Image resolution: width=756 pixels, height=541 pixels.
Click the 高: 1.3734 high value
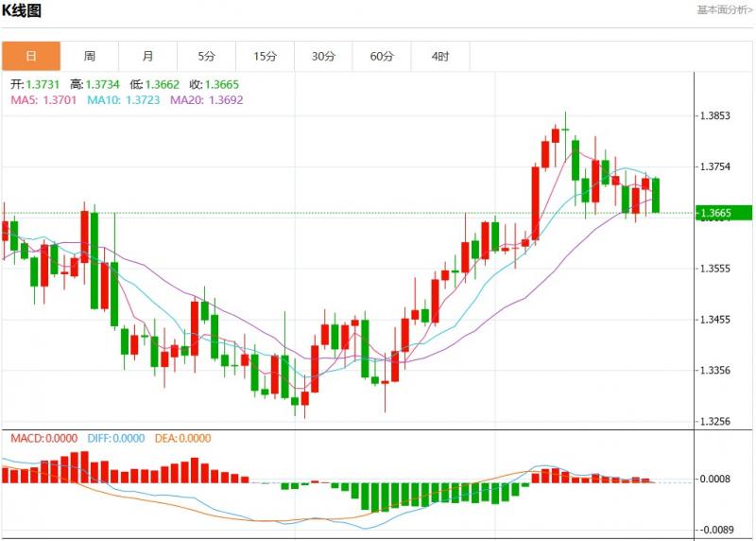click(95, 84)
